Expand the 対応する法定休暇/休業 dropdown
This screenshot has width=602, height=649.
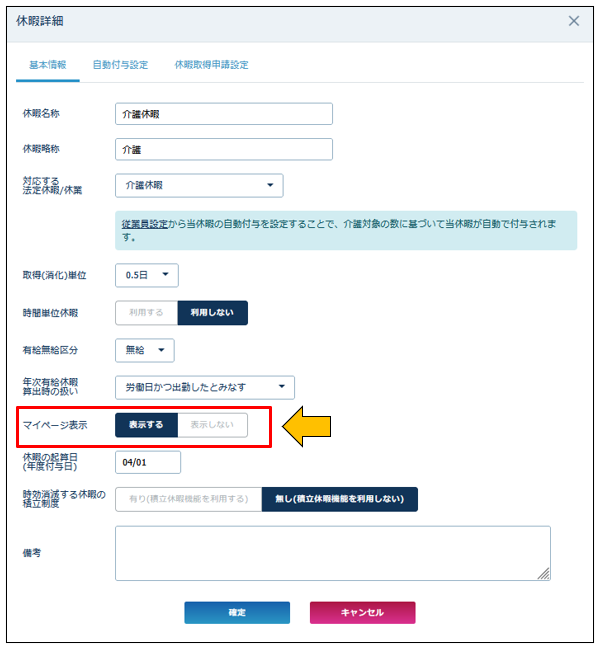pyautogui.click(x=199, y=185)
